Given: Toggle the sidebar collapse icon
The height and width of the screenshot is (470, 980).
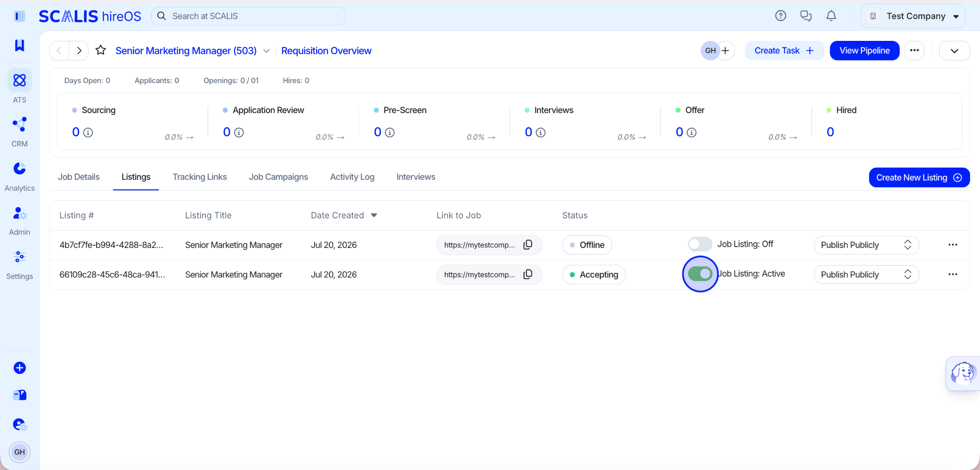Looking at the screenshot, I should [x=20, y=16].
